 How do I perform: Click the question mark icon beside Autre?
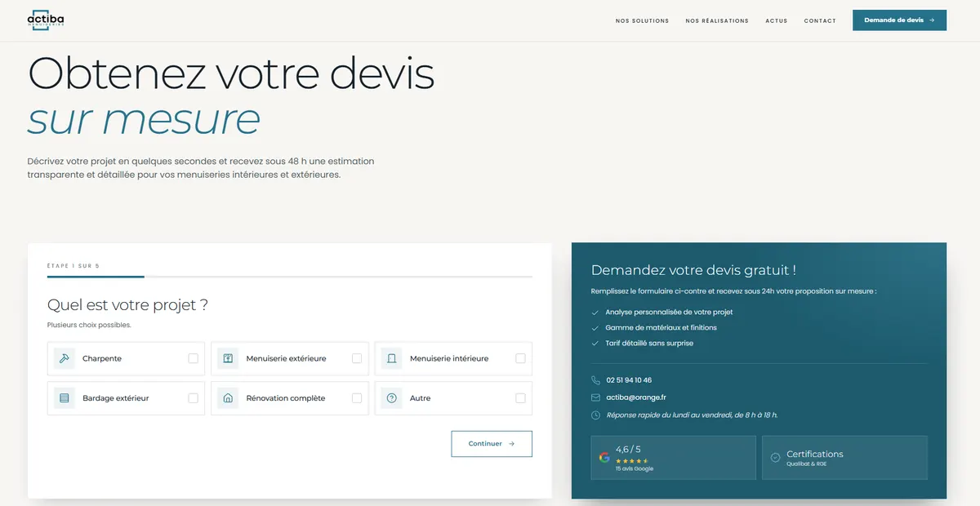tap(391, 398)
